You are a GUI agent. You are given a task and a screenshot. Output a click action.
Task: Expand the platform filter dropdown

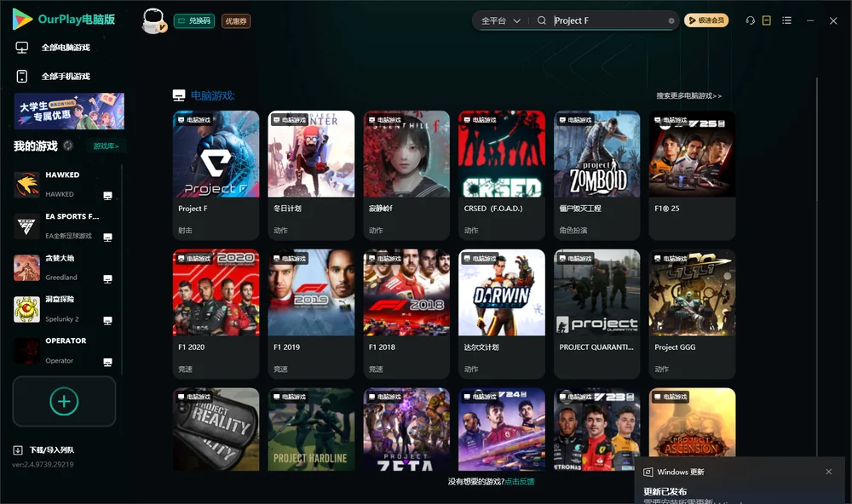(x=500, y=20)
